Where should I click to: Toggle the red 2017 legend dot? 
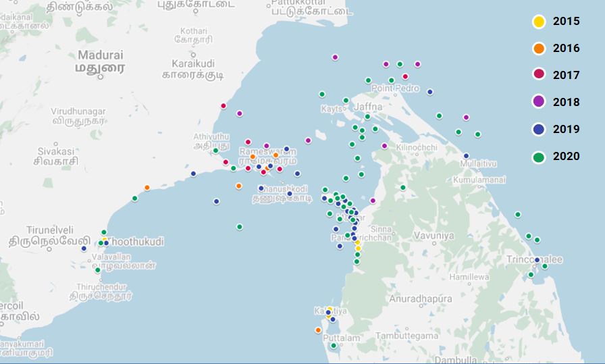[x=538, y=76]
